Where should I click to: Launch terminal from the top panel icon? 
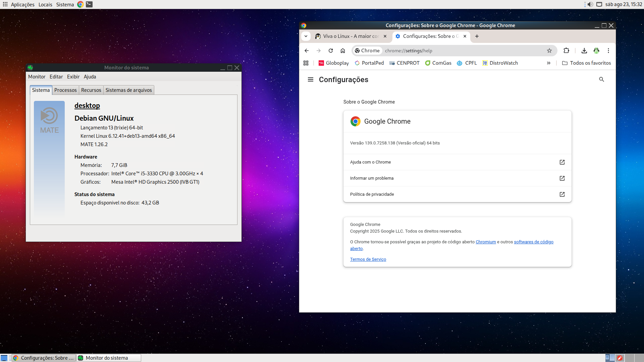coord(89,4)
